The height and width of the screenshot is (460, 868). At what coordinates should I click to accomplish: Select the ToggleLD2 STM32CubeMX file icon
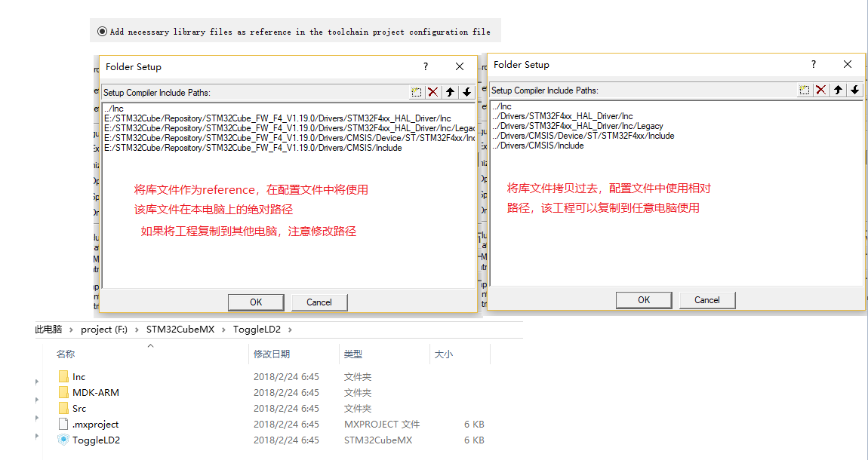(x=63, y=440)
